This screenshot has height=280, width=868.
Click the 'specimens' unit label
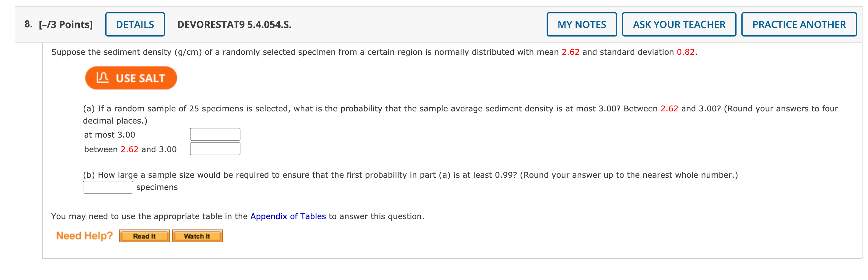pos(157,187)
